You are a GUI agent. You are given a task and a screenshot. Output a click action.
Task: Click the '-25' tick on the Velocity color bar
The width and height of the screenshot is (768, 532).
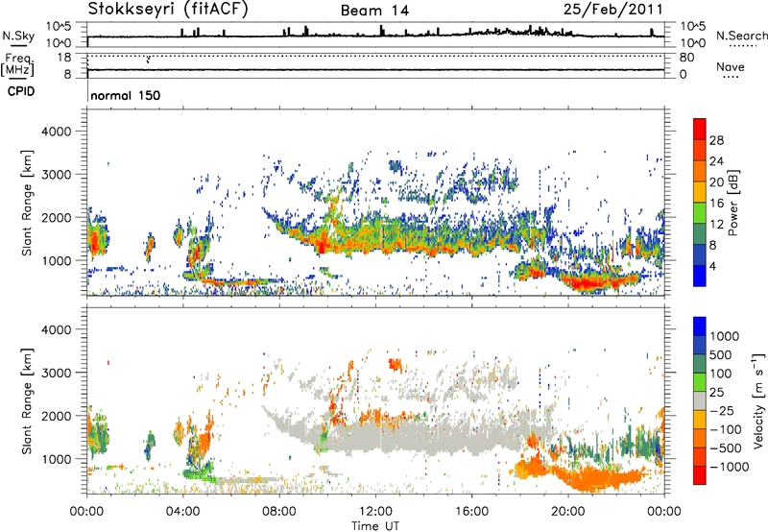click(x=722, y=411)
